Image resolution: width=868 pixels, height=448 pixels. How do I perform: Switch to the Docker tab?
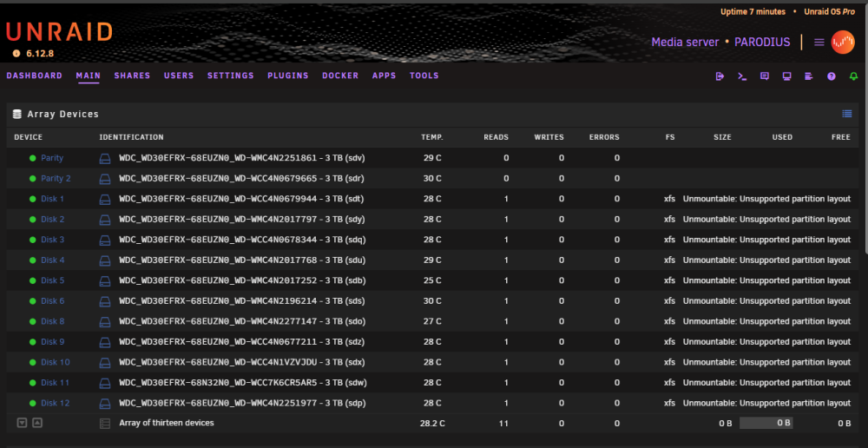(x=340, y=76)
